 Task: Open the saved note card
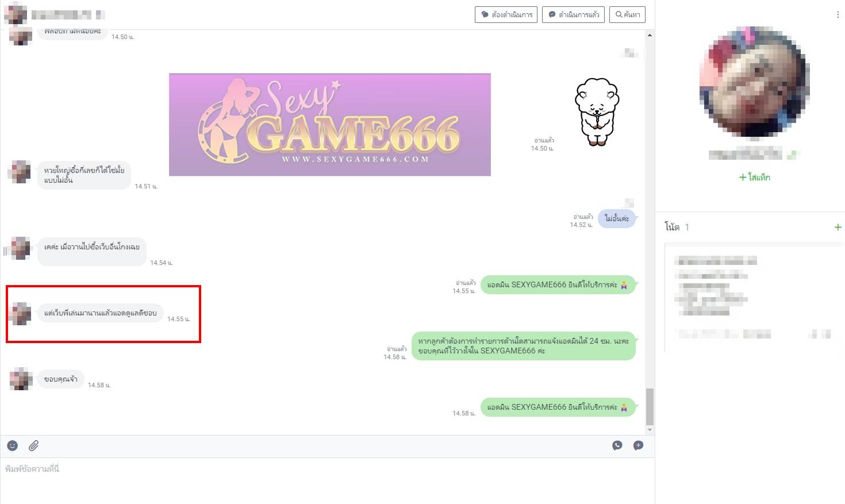(753, 296)
